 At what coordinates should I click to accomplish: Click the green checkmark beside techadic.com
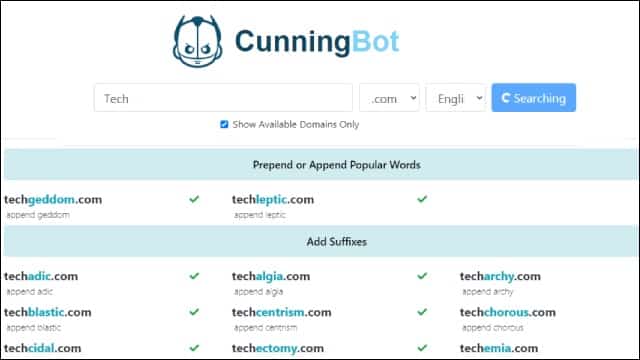tap(194, 276)
